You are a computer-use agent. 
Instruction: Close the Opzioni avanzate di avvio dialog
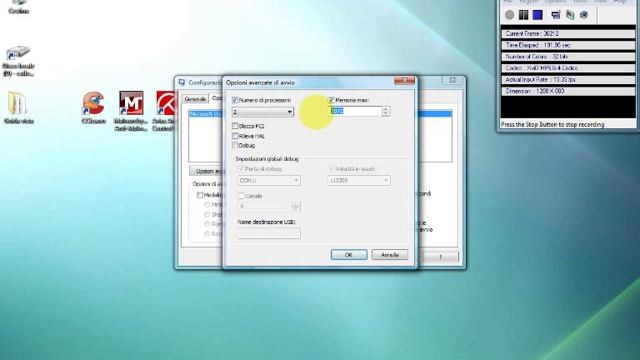click(404, 80)
